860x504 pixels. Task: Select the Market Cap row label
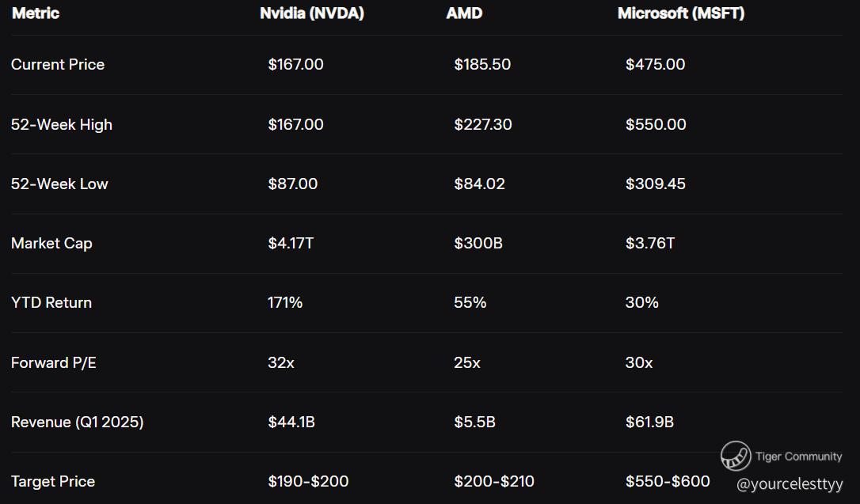point(51,244)
